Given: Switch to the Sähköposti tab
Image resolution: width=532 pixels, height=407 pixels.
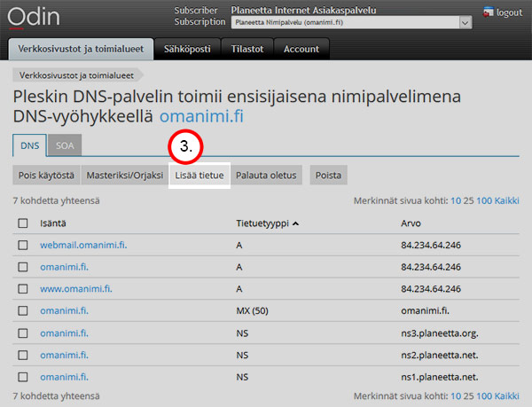Looking at the screenshot, I should point(187,49).
